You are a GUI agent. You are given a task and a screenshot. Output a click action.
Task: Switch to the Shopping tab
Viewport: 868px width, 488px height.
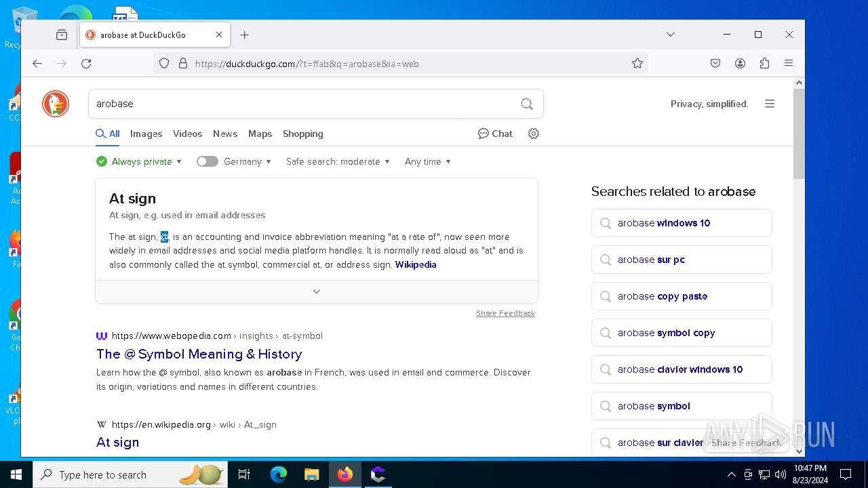[302, 134]
